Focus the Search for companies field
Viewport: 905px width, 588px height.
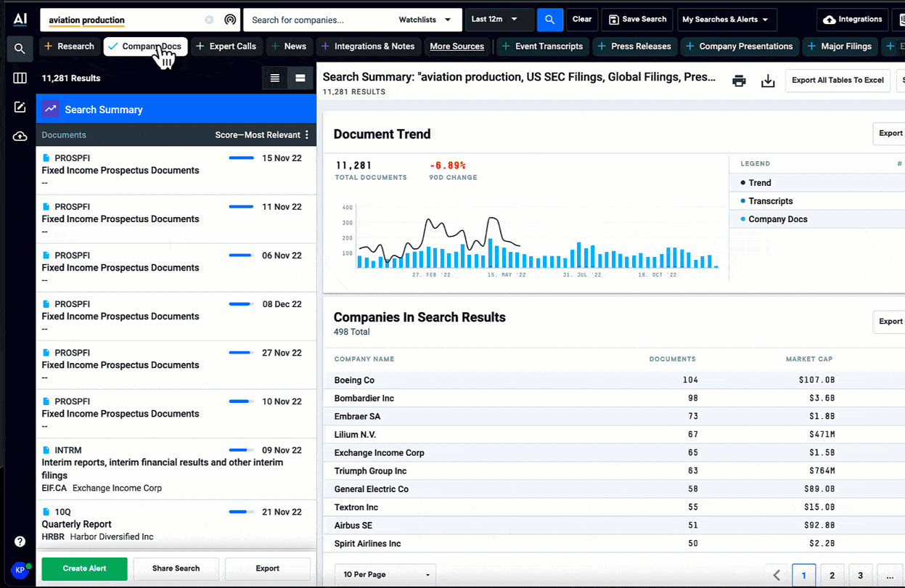[319, 20]
